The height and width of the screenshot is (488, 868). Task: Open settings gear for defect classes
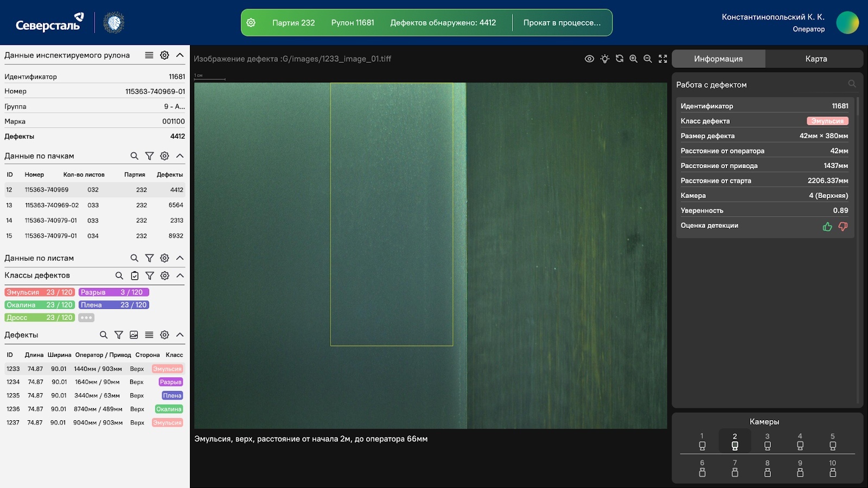164,275
